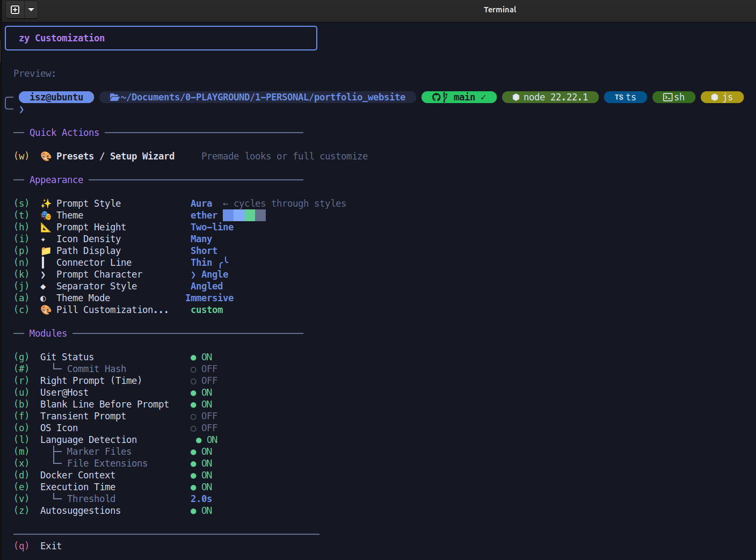
Task: Click the Threshold 2.0s value
Action: tap(201, 499)
